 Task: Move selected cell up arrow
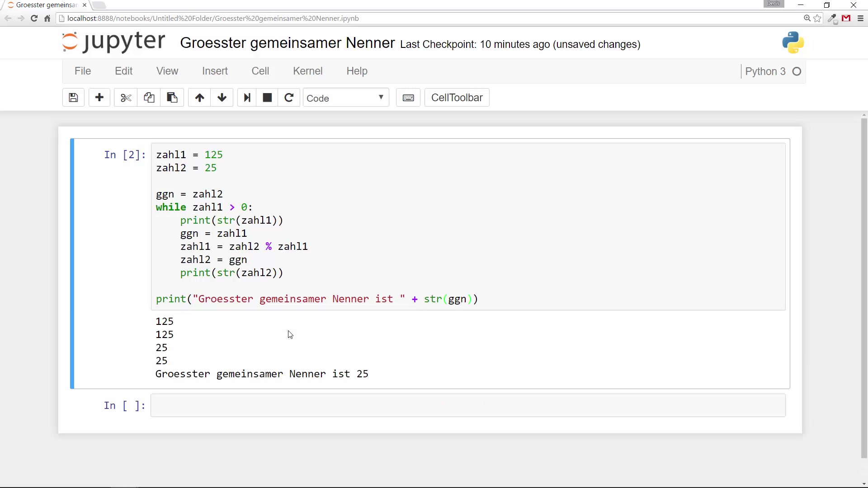coord(199,98)
